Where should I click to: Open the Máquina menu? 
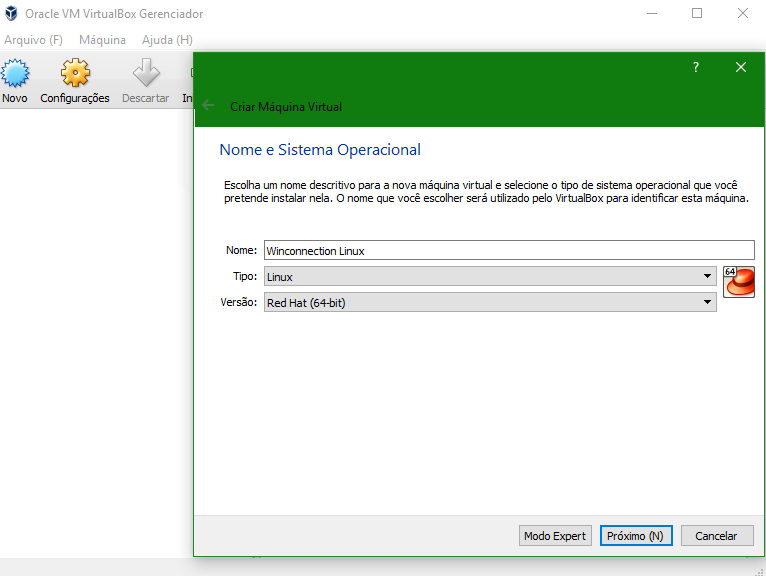click(102, 40)
